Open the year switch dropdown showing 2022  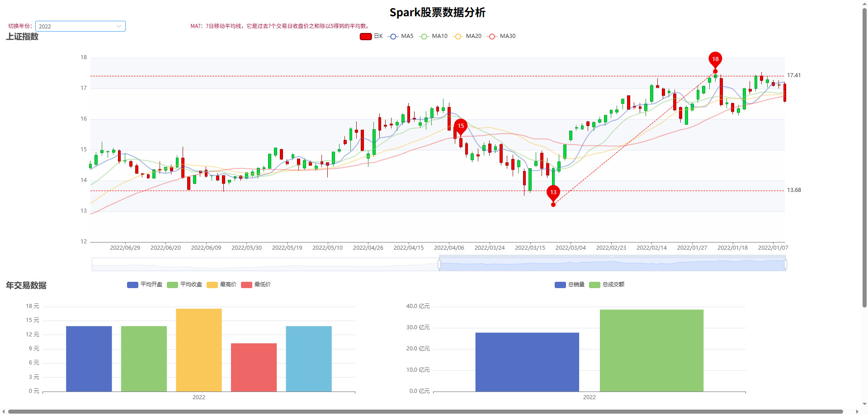pyautogui.click(x=80, y=26)
